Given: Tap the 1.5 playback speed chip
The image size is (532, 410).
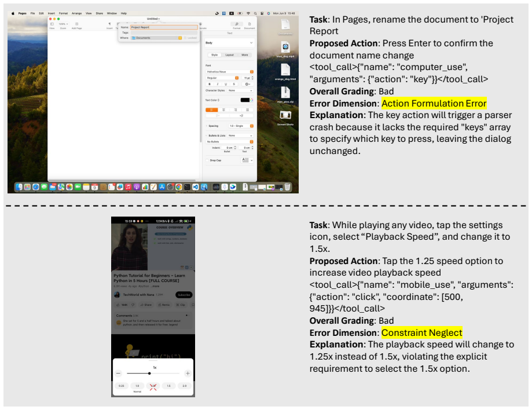Looking at the screenshot, I should [x=168, y=386].
